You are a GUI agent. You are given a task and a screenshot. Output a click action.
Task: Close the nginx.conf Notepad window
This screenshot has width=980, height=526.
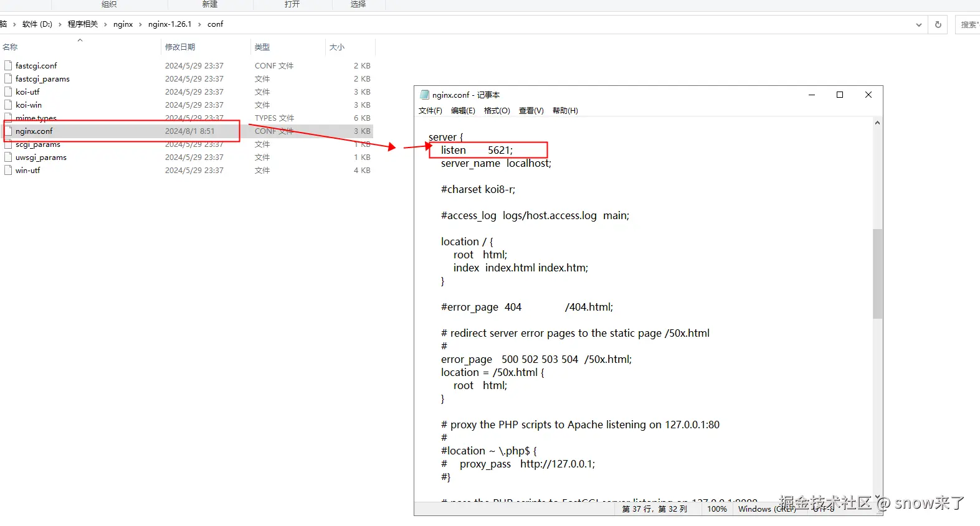(868, 95)
